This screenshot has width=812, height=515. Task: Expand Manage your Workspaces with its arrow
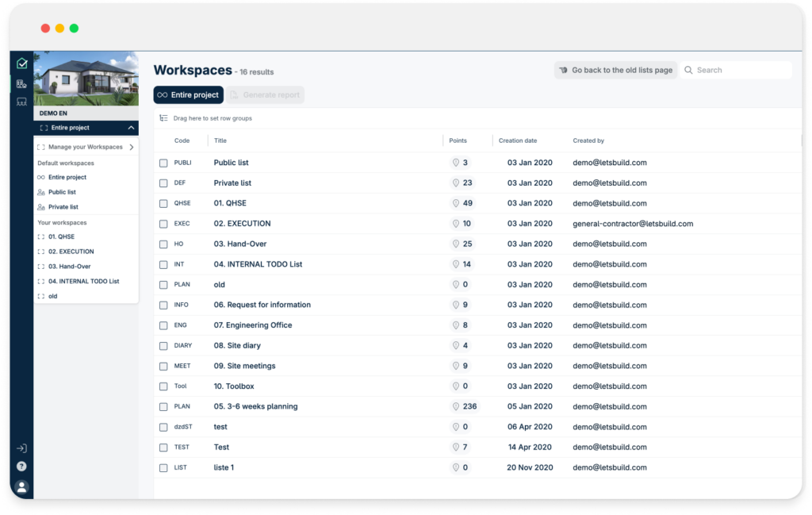[x=133, y=147]
